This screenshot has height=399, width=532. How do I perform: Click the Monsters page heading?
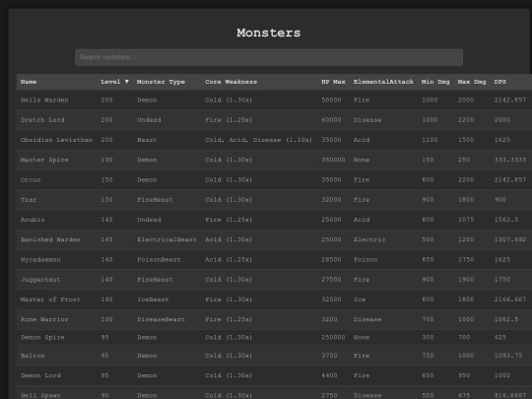[x=269, y=33]
